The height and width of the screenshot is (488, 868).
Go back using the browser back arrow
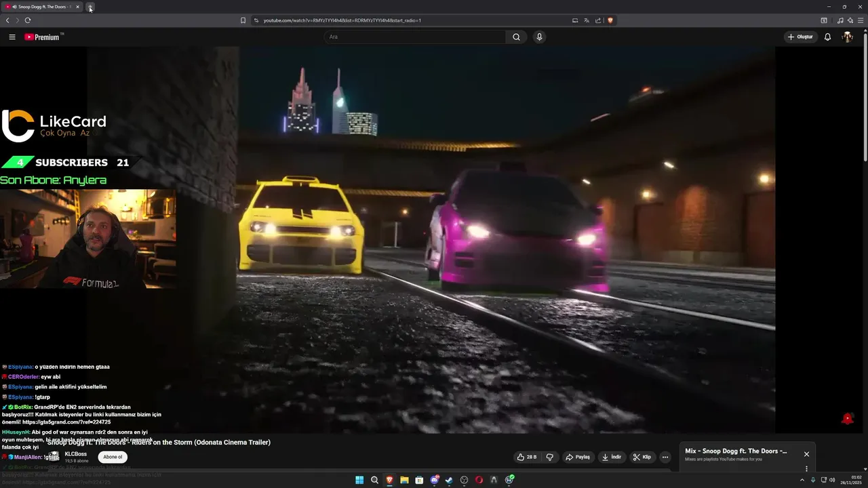click(x=7, y=20)
